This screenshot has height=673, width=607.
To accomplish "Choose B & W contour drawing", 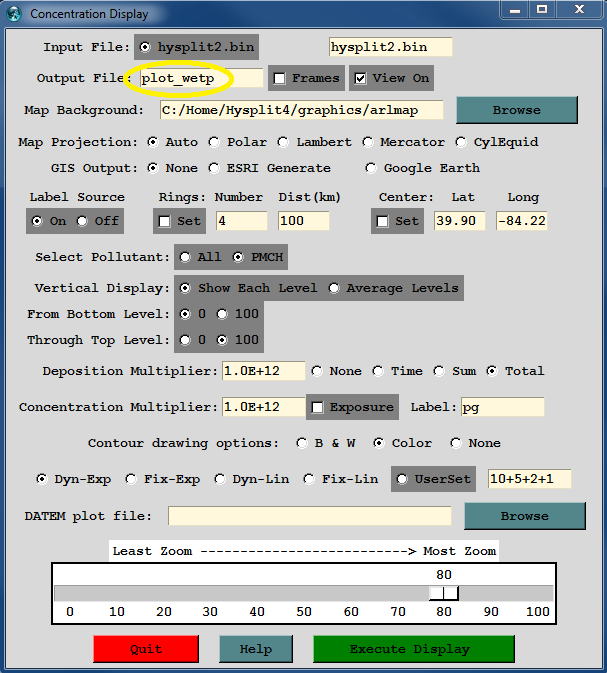I will coord(303,443).
